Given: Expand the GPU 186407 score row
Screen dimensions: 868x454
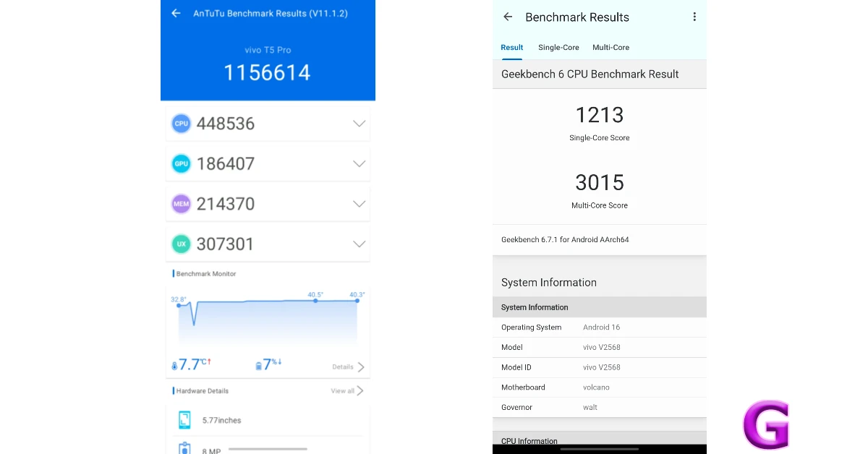Looking at the screenshot, I should click(x=268, y=163).
